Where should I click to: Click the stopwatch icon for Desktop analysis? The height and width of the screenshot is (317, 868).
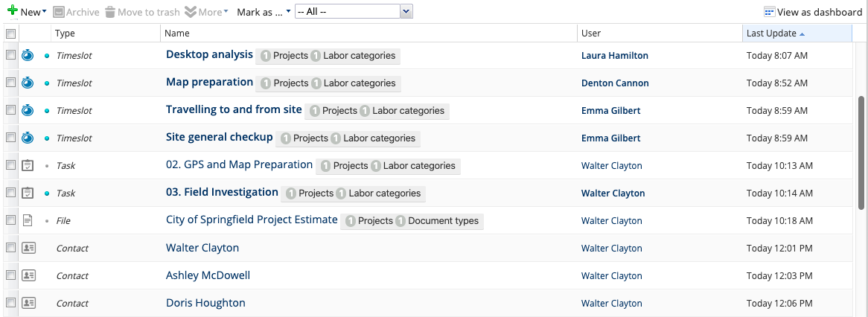(28, 55)
